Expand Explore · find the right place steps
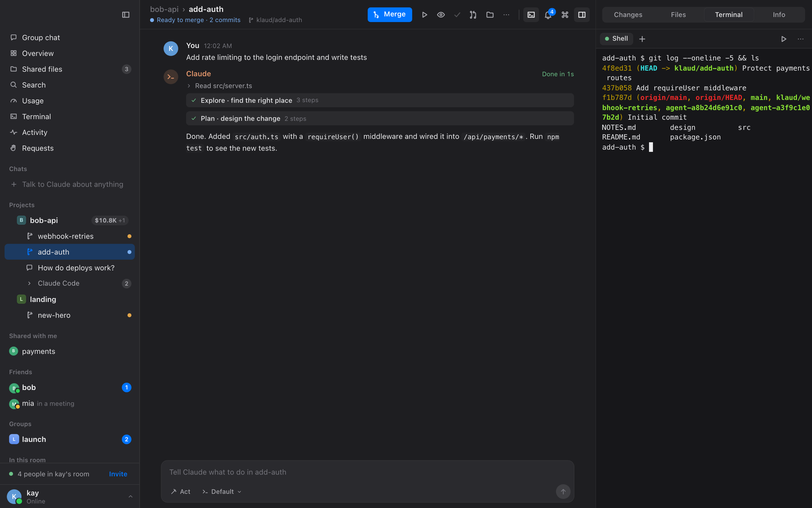The width and height of the screenshot is (812, 508). 380,100
